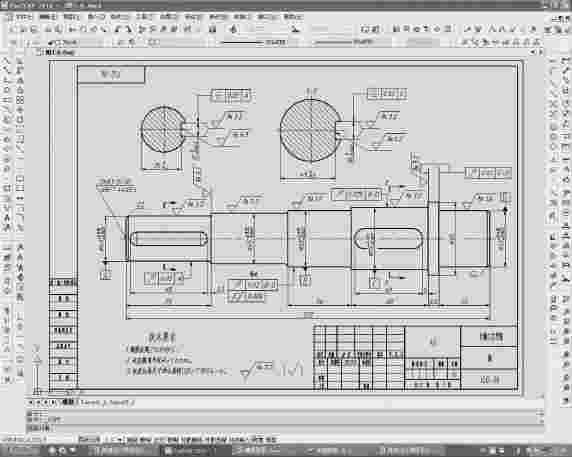Viewport: 572px width, 457px height.
Task: Open the Edit menu
Action: coord(48,17)
